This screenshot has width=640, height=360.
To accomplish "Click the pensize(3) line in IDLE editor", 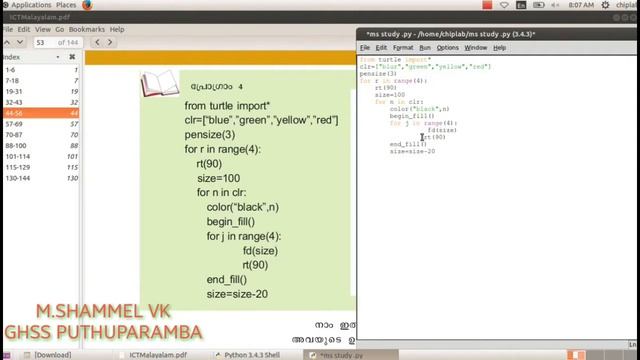I will tap(378, 74).
